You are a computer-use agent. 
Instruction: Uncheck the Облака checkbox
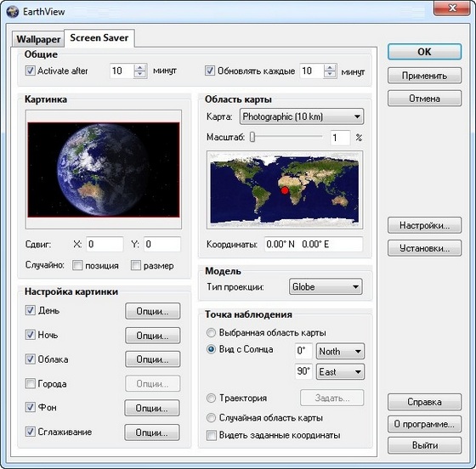click(x=30, y=359)
